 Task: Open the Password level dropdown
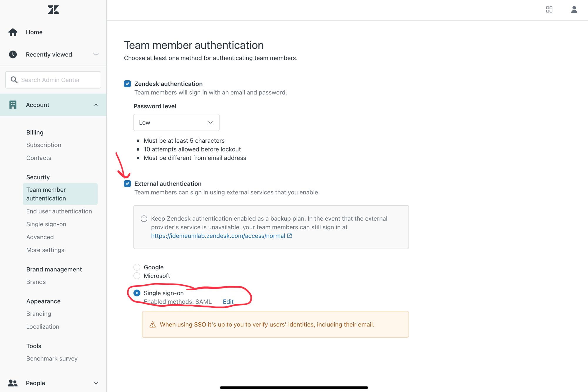[176, 123]
